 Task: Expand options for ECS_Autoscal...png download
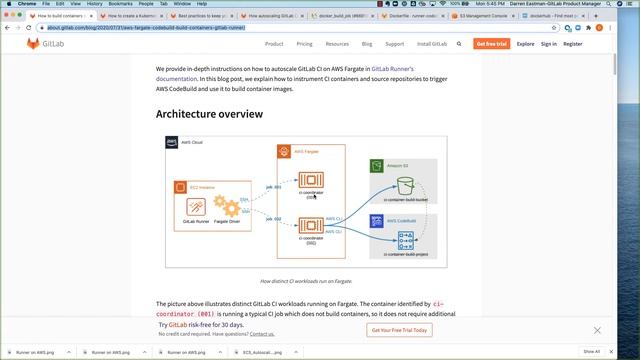click(296, 352)
